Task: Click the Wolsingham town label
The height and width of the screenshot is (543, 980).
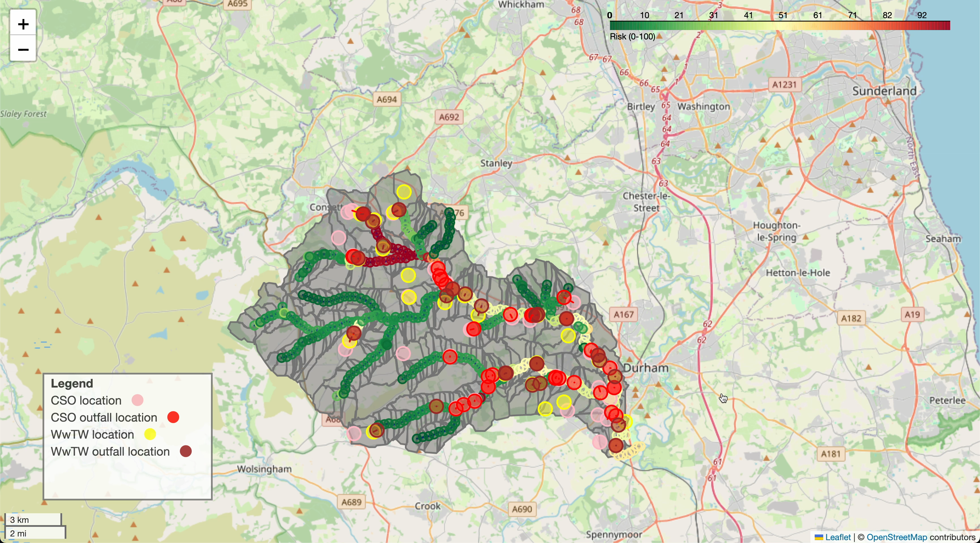Action: 264,469
